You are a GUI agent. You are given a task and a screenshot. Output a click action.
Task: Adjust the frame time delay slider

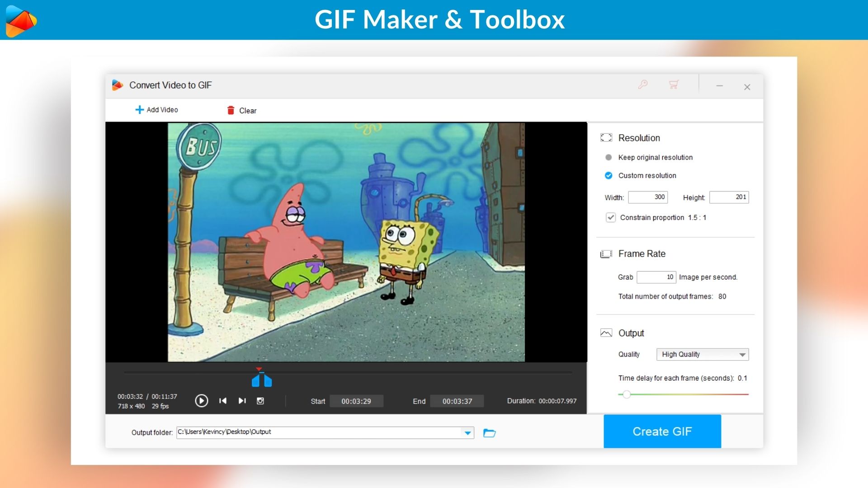click(627, 394)
